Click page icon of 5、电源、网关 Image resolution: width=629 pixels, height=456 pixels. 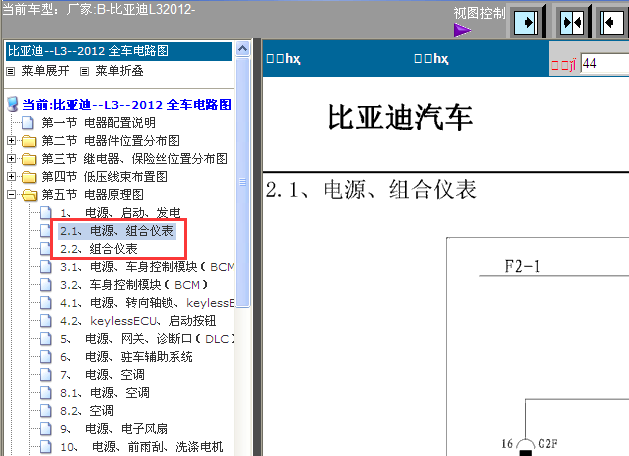click(46, 339)
